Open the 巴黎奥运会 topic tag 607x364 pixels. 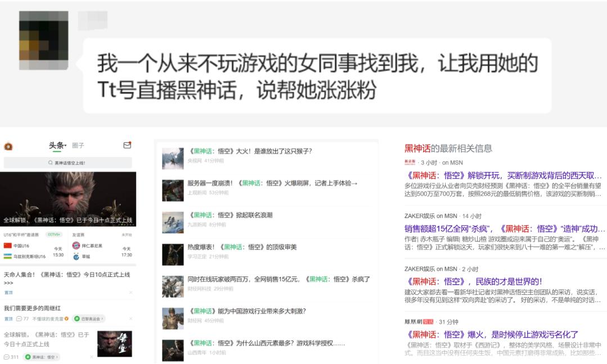click(x=89, y=319)
